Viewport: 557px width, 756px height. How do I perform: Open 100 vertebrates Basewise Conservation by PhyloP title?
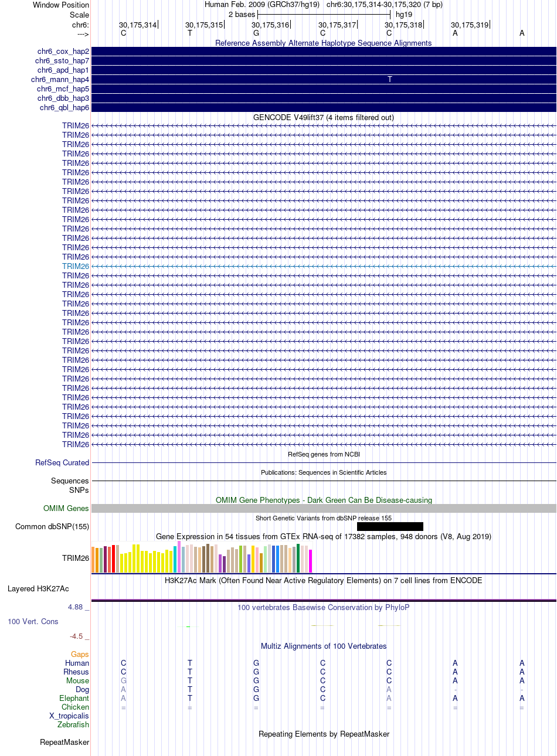pyautogui.click(x=324, y=607)
